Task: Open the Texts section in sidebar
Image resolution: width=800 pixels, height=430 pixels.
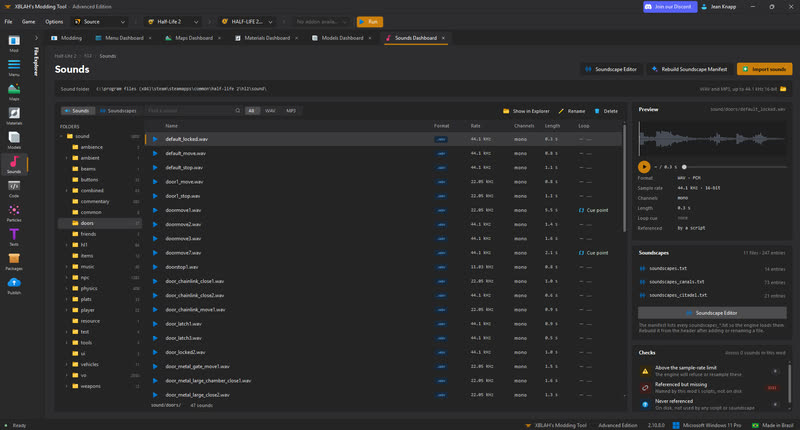Action: [x=14, y=237]
